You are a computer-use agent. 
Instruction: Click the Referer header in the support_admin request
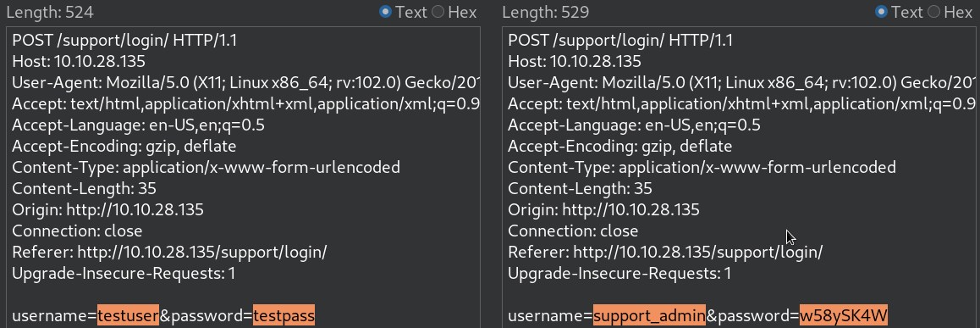[x=665, y=253]
